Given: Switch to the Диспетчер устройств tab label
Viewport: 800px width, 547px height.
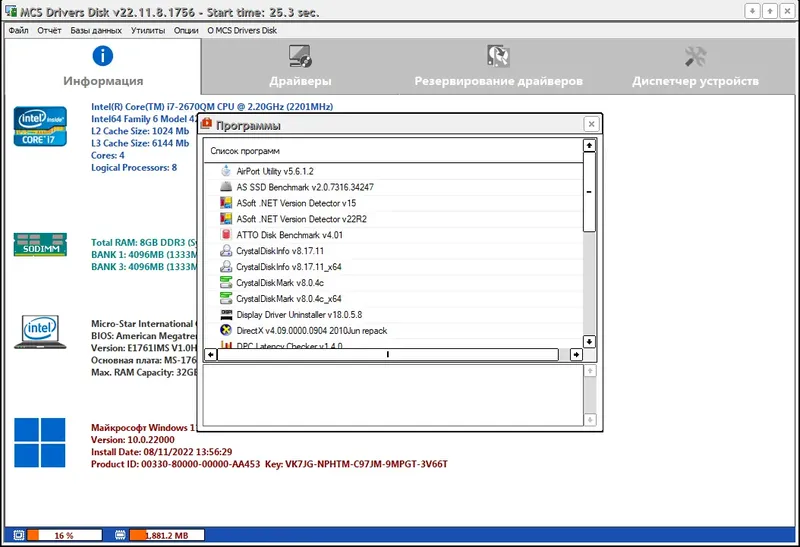Looking at the screenshot, I should coord(695,81).
